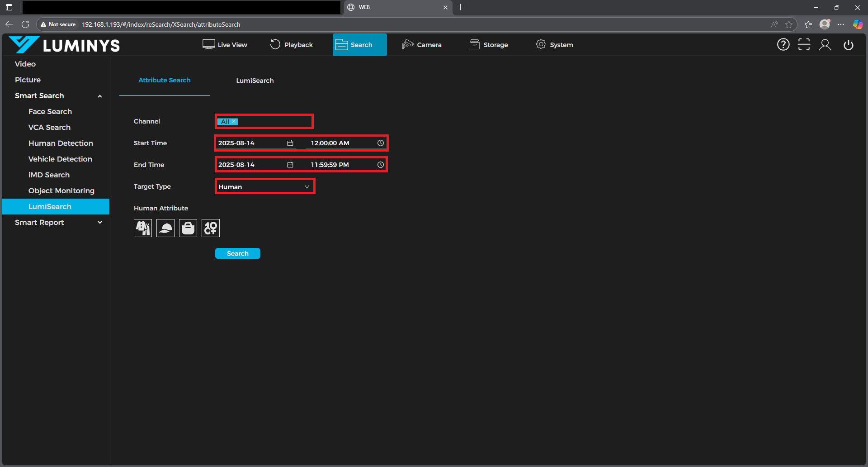Open the Playback menu
Screen dimensions: 868x467
292,45
